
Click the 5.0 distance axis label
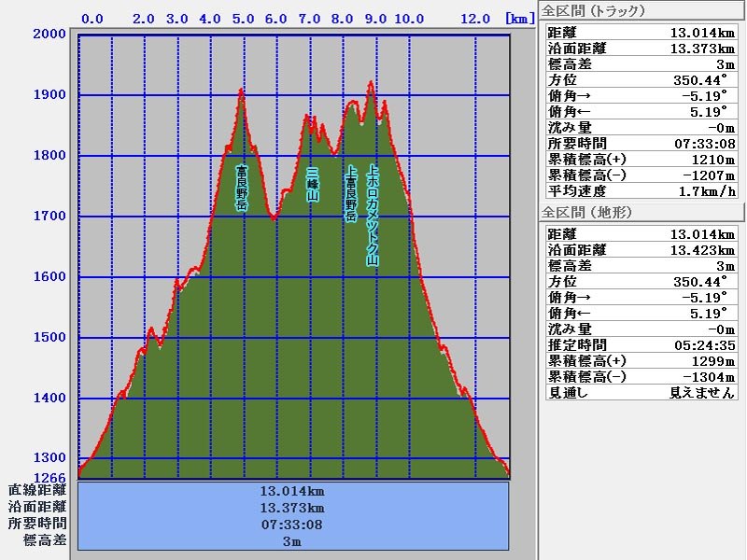pyautogui.click(x=243, y=18)
